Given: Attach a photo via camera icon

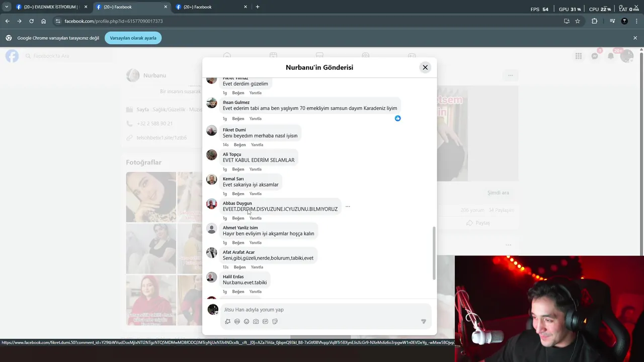Looking at the screenshot, I should click(x=256, y=321).
